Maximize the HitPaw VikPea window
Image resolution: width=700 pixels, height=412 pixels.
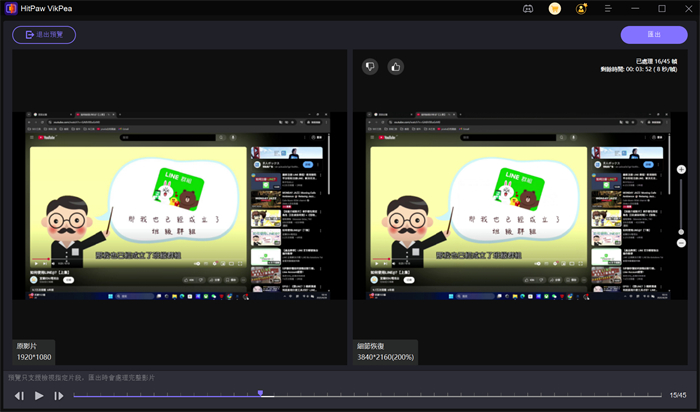point(661,8)
